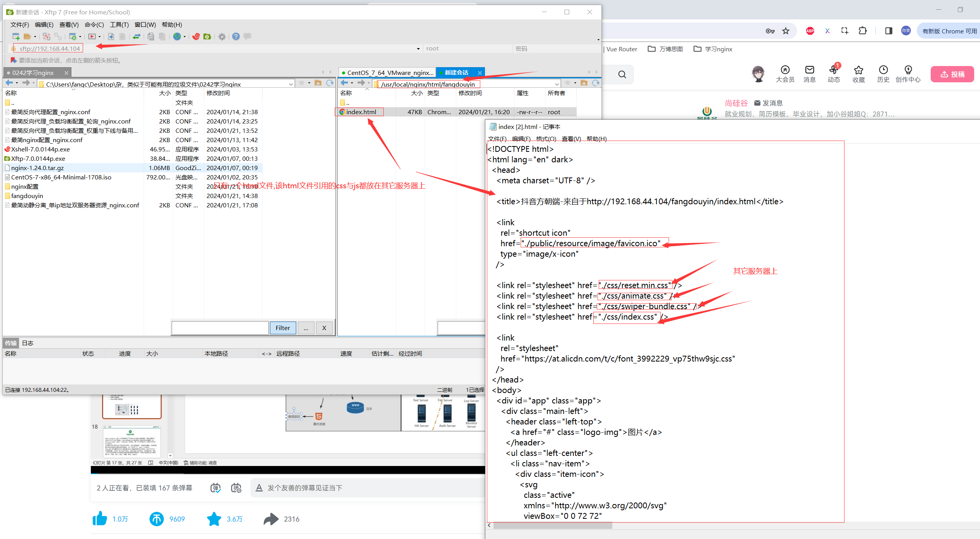Click slide 18 thumbnail in the video

132,441
